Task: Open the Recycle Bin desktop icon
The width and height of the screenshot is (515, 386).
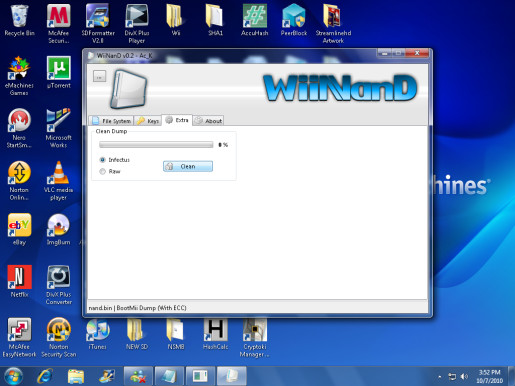Action: pyautogui.click(x=19, y=21)
